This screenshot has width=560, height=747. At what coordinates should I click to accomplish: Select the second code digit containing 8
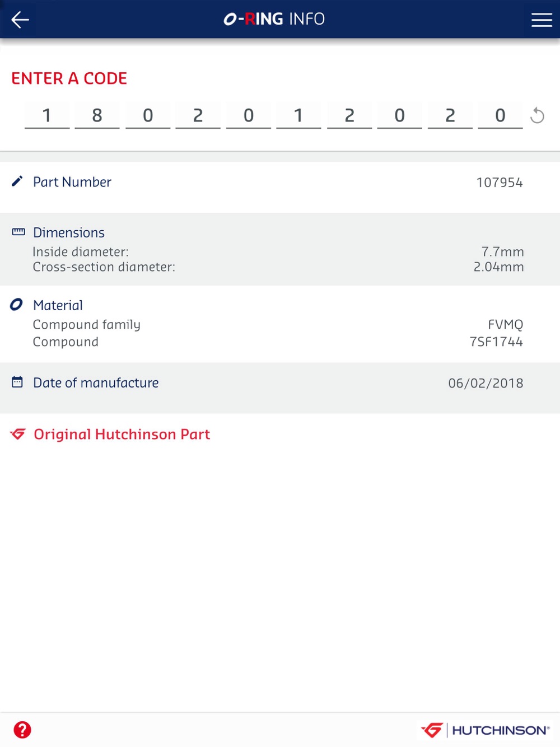(x=97, y=115)
